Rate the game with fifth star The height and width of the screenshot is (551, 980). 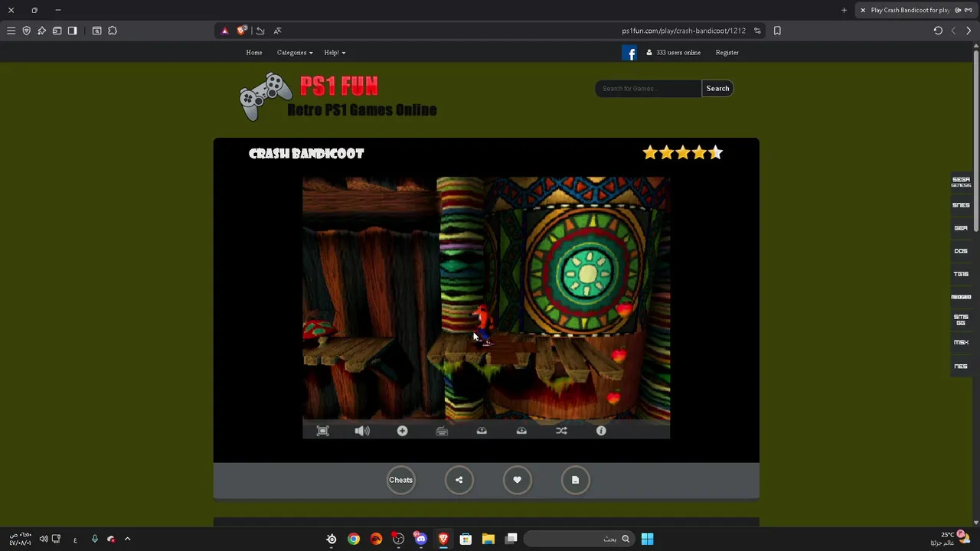pos(716,153)
